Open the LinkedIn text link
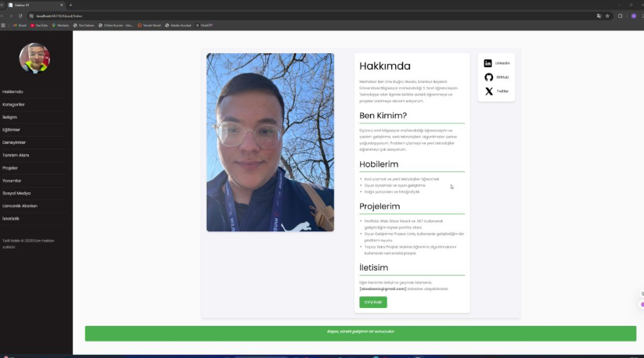Viewport: 644px width, 358px height. [502, 63]
